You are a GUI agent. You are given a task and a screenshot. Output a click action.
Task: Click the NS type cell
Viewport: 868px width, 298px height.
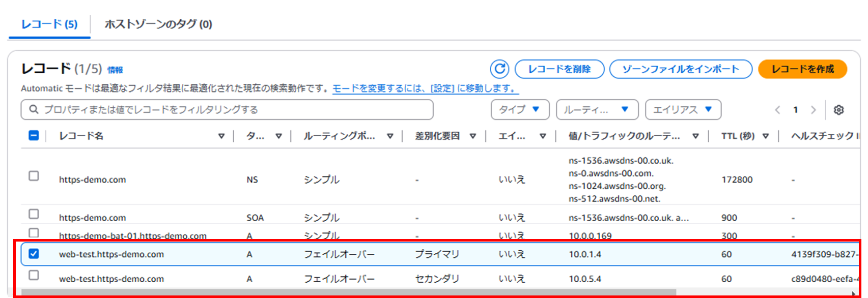(252, 180)
